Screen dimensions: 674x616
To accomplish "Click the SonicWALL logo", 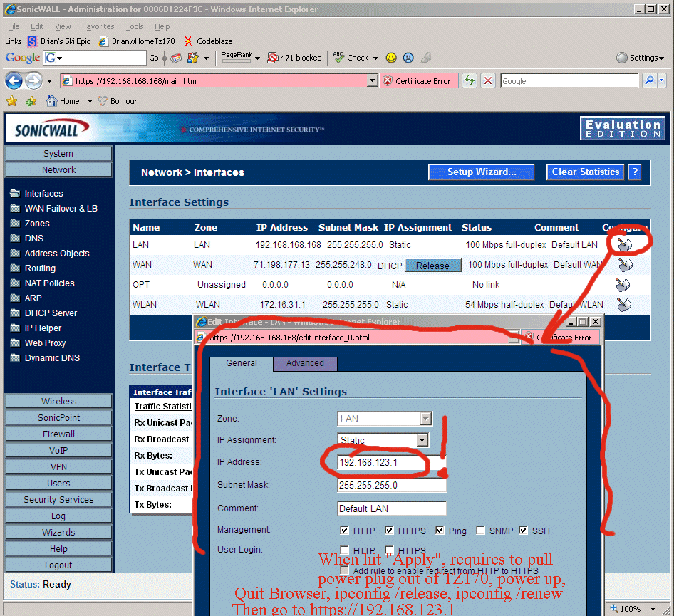I will point(51,128).
